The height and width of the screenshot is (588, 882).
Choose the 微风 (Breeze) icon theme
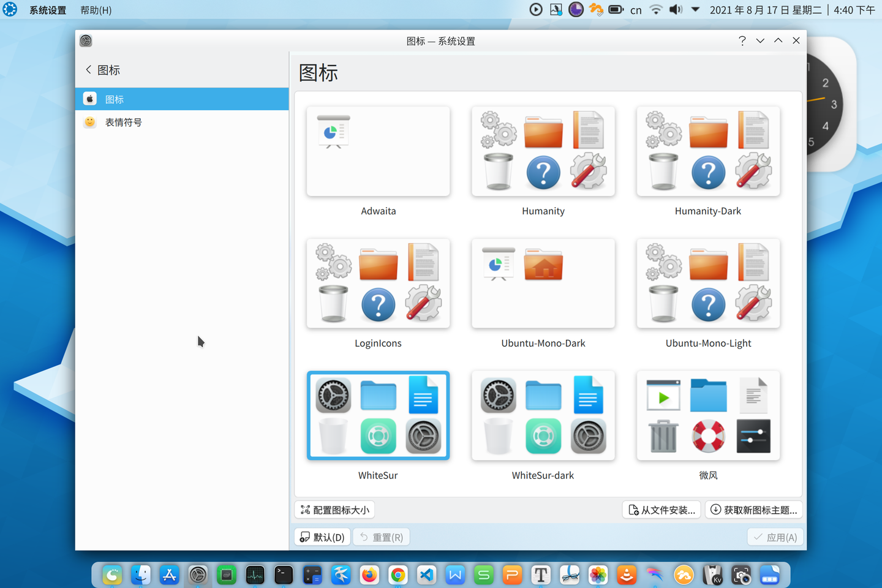708,415
